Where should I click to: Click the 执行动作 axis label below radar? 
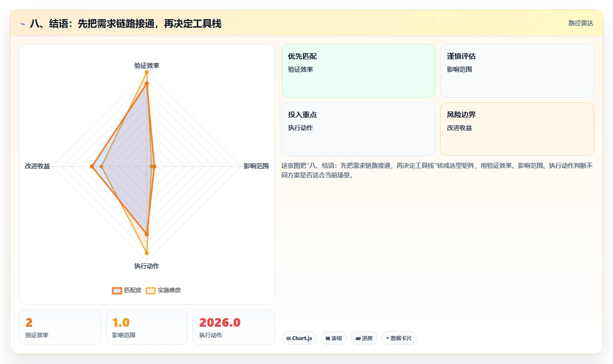point(147,266)
